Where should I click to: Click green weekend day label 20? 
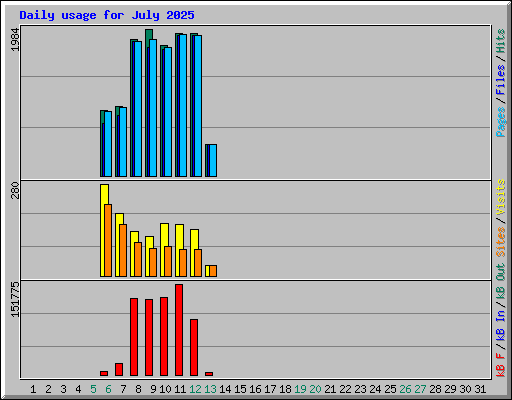tap(315, 389)
